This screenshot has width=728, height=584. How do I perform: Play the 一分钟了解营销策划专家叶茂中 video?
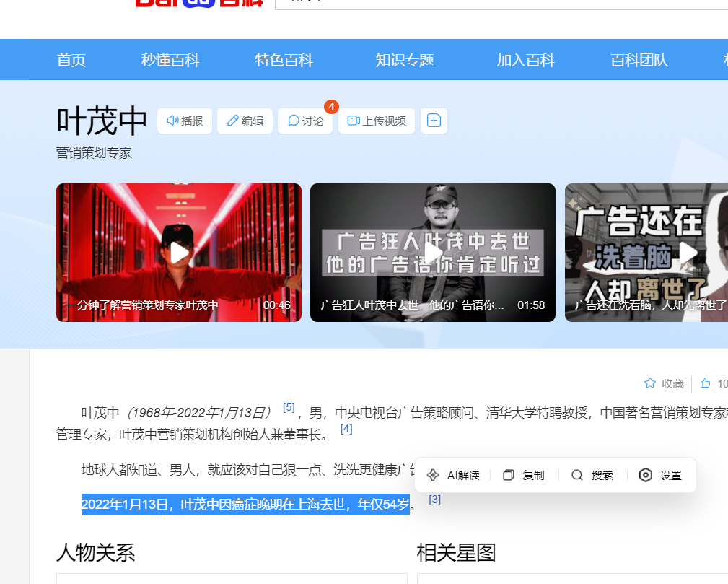tap(179, 253)
